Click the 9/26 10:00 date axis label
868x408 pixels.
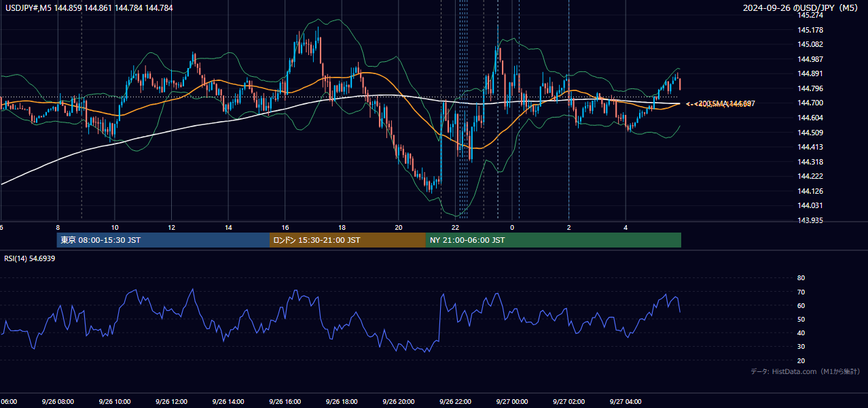pos(114,402)
